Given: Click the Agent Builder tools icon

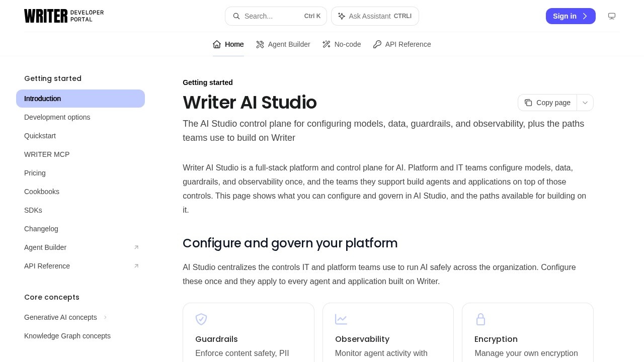Looking at the screenshot, I should tap(260, 44).
